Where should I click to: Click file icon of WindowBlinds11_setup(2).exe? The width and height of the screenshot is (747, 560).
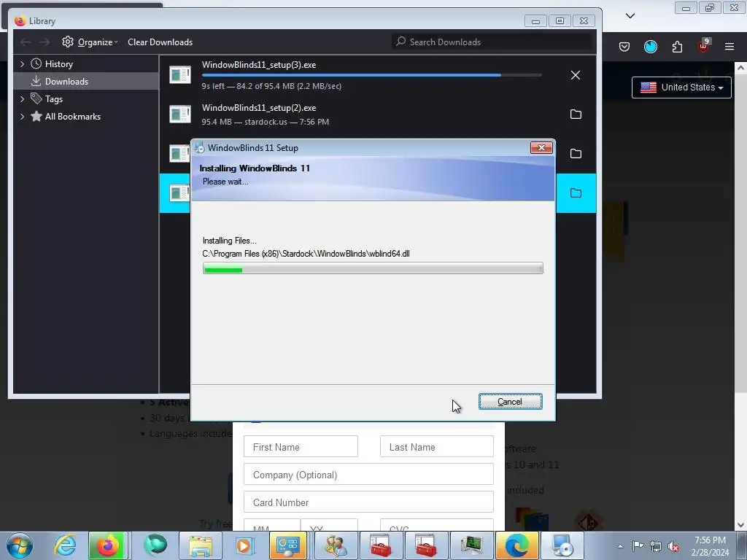click(180, 114)
